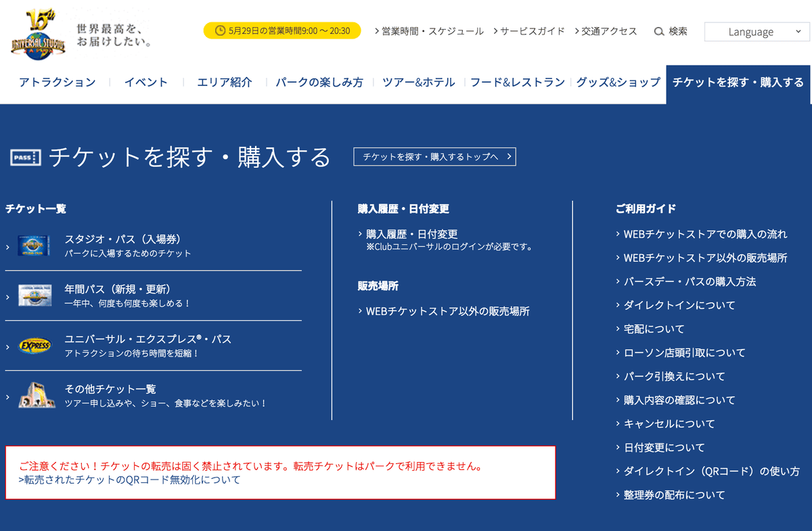Open キャンセルについて guide link

click(x=669, y=423)
